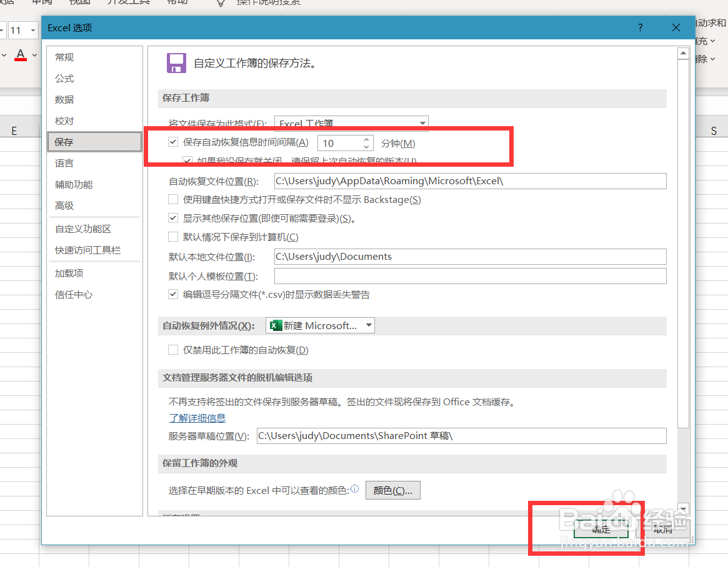Click the info icon beside color label
Image resolution: width=728 pixels, height=567 pixels.
point(355,488)
